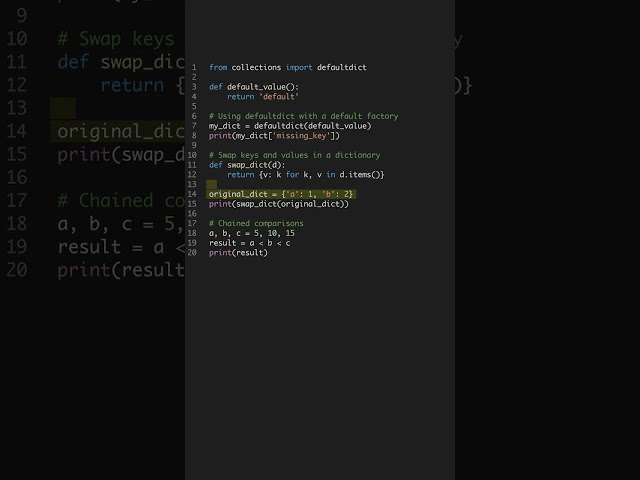
Task: Click the print(swap_dict(original_dict)) line
Action: point(279,204)
